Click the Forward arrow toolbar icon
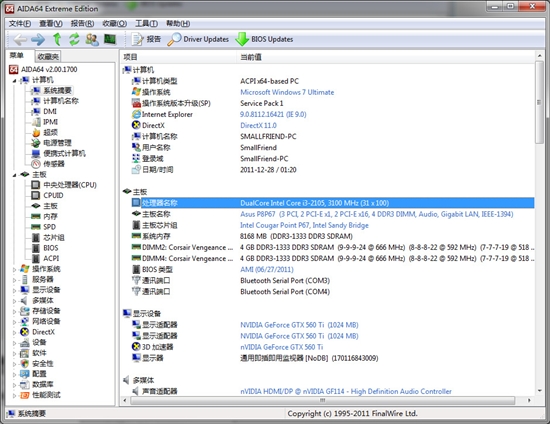550x424 pixels. (38, 39)
